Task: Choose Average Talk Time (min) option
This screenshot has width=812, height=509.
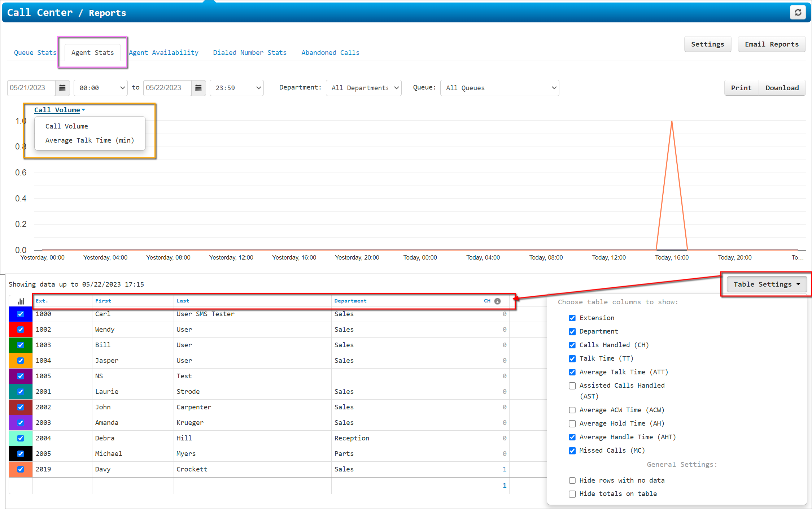Action: point(90,140)
